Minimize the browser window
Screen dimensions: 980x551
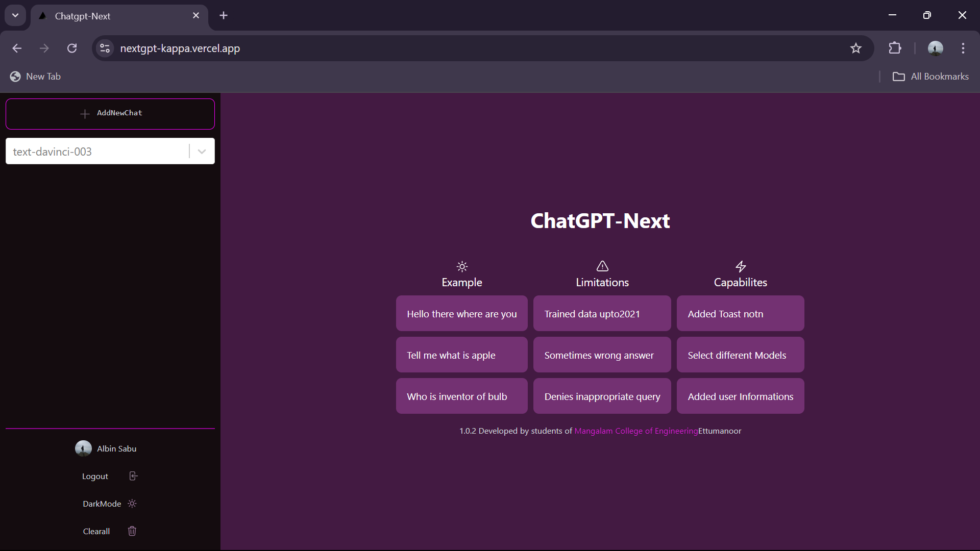tap(892, 15)
